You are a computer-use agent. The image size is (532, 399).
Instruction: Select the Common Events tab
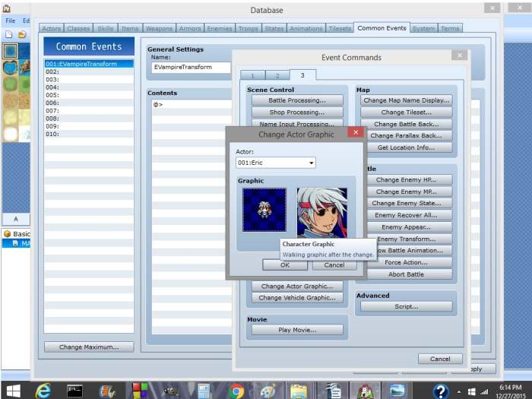click(382, 28)
